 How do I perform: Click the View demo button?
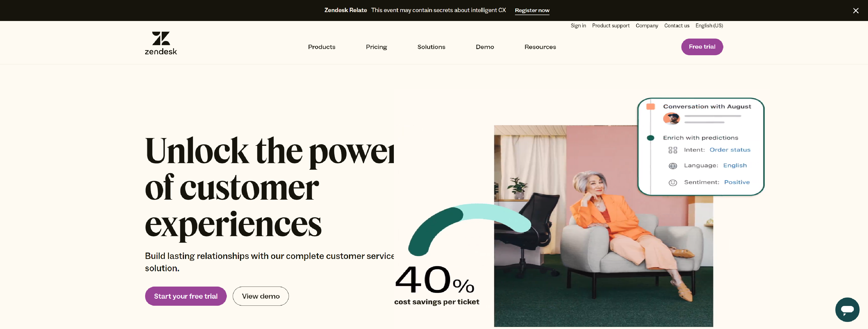[260, 296]
